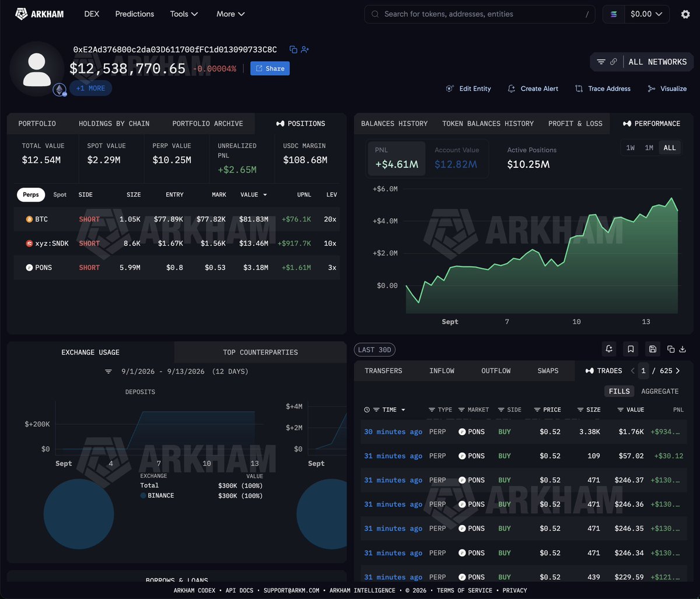Open the Predictions page in the header
This screenshot has width=700, height=599.
(135, 14)
